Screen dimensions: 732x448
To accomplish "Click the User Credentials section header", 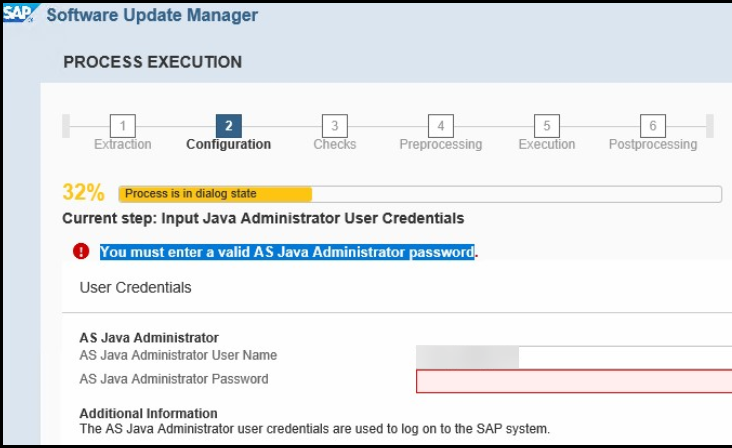I will point(135,287).
